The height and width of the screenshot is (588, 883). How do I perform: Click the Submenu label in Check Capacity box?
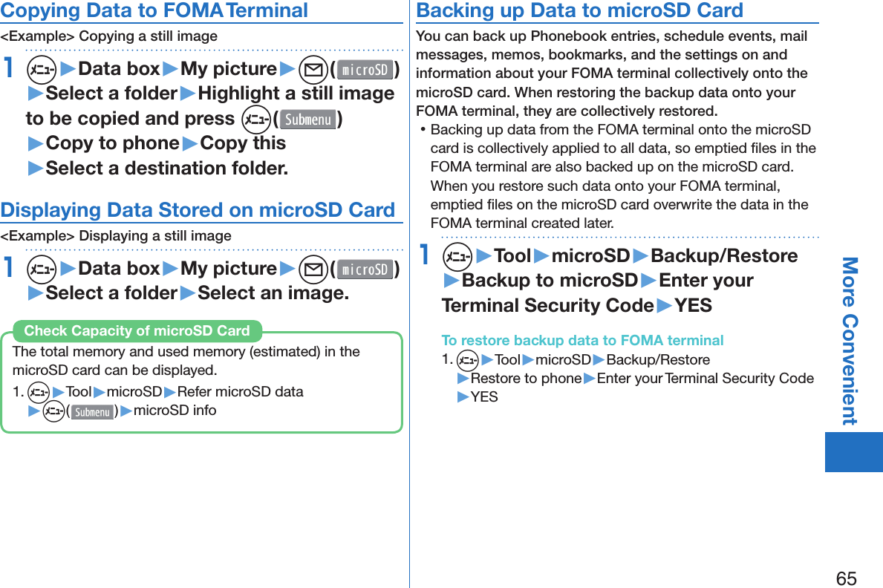[x=92, y=412]
